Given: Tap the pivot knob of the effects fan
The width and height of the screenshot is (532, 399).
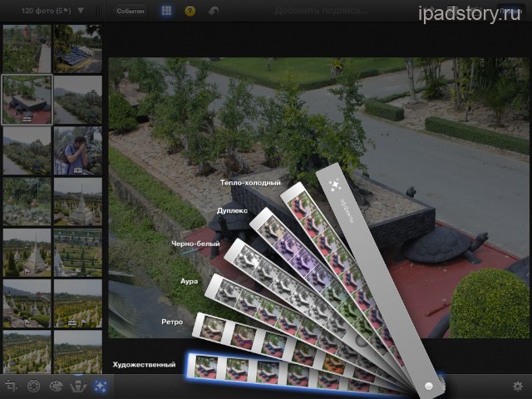Looking at the screenshot, I should click(429, 386).
